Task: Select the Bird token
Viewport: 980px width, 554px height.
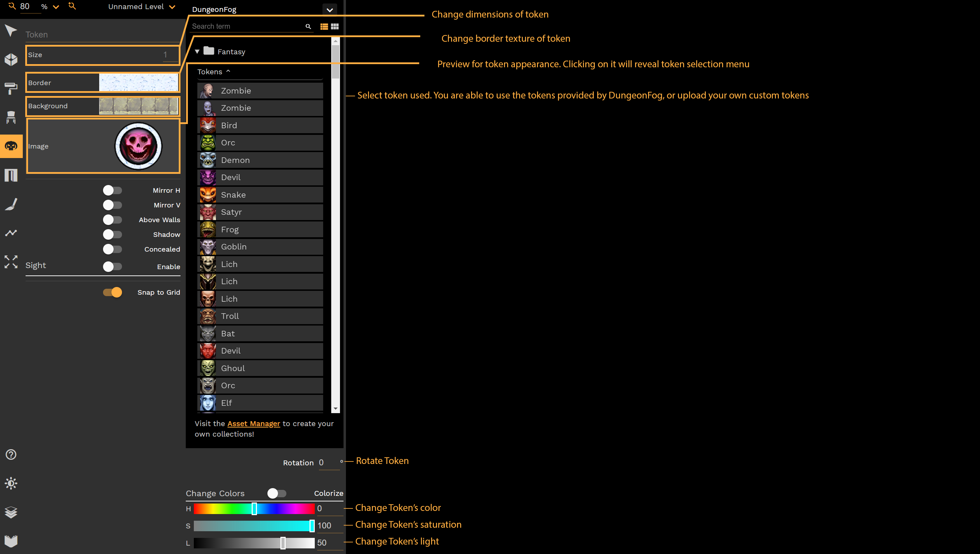Action: [260, 125]
